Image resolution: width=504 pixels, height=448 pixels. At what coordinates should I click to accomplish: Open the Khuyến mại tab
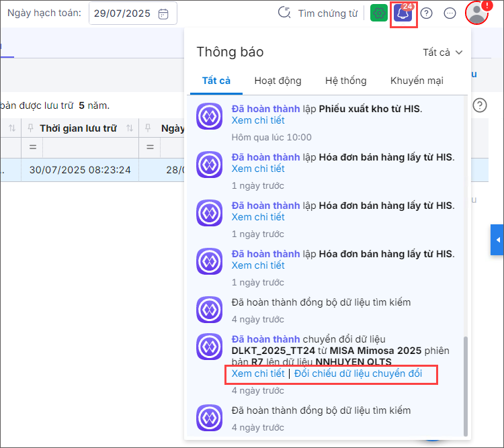pyautogui.click(x=417, y=81)
